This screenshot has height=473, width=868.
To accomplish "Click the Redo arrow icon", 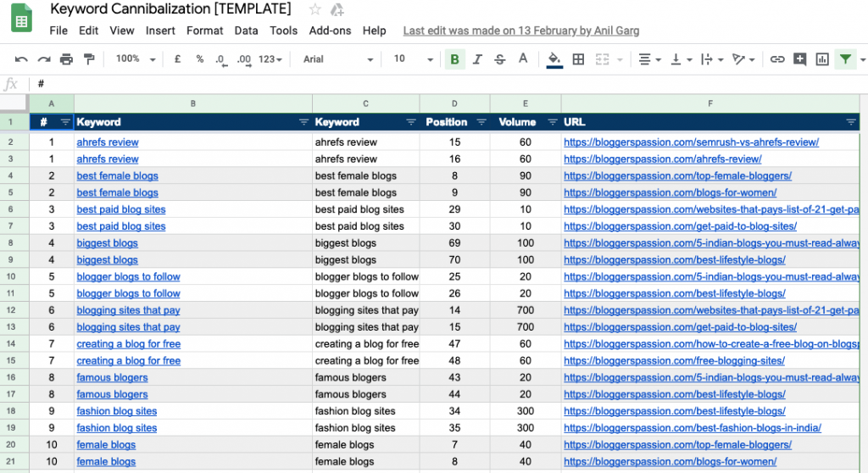I will pos(44,59).
